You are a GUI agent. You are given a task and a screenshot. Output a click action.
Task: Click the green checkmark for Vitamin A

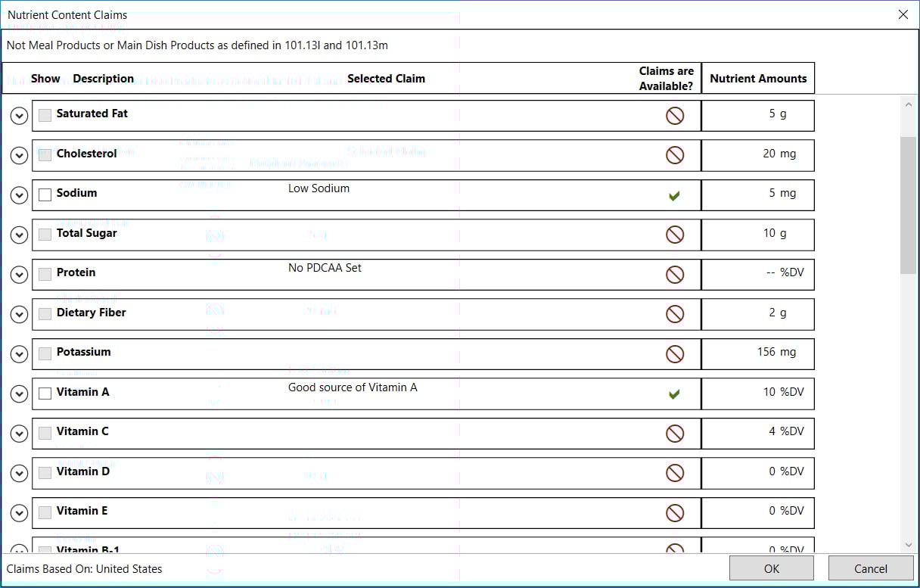(674, 394)
